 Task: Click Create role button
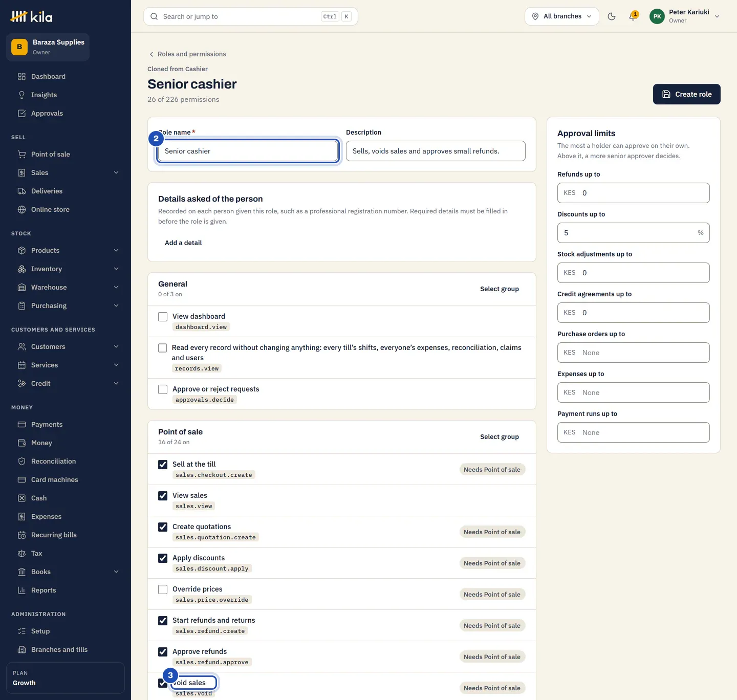[x=686, y=94]
